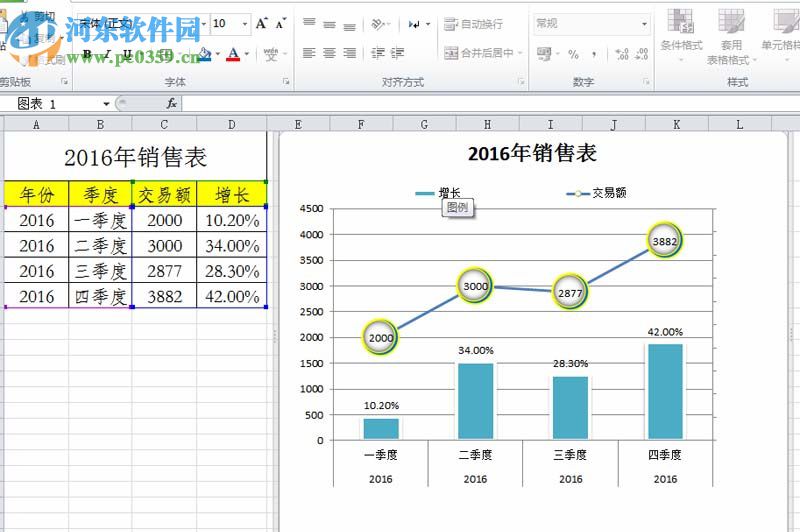Click the phonetic guide (wén) icon
This screenshot has height=532, width=800.
[271, 54]
